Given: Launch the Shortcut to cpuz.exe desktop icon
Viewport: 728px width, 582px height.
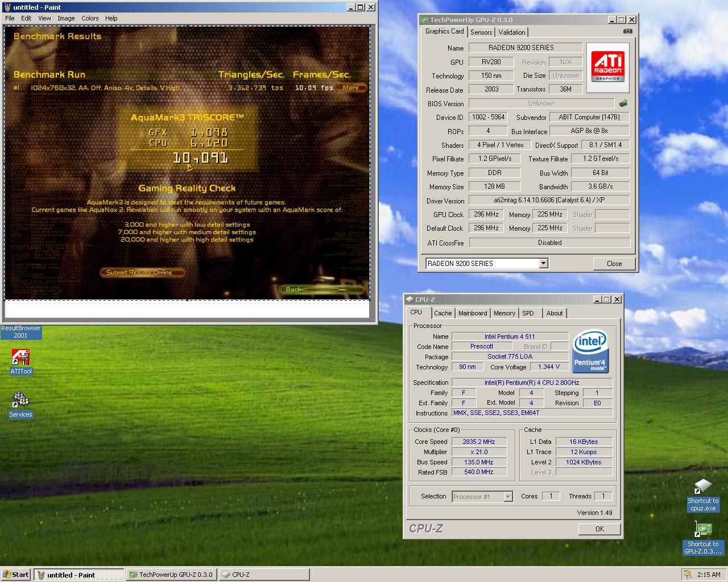Looking at the screenshot, I should tap(703, 495).
